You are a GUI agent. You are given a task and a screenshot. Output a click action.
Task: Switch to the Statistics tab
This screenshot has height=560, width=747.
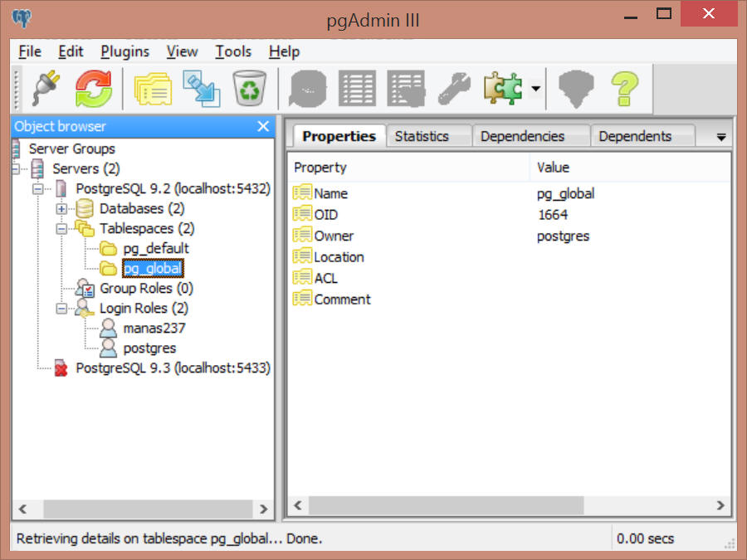pos(422,136)
